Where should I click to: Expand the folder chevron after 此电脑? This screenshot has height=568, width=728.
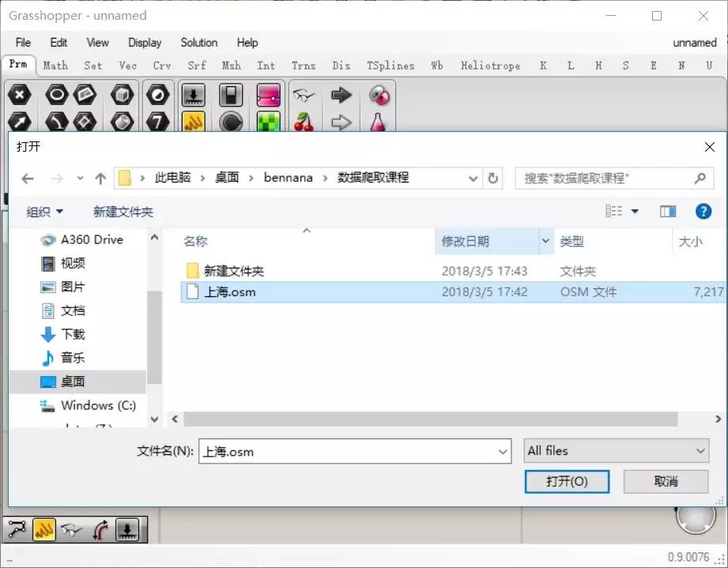click(202, 179)
